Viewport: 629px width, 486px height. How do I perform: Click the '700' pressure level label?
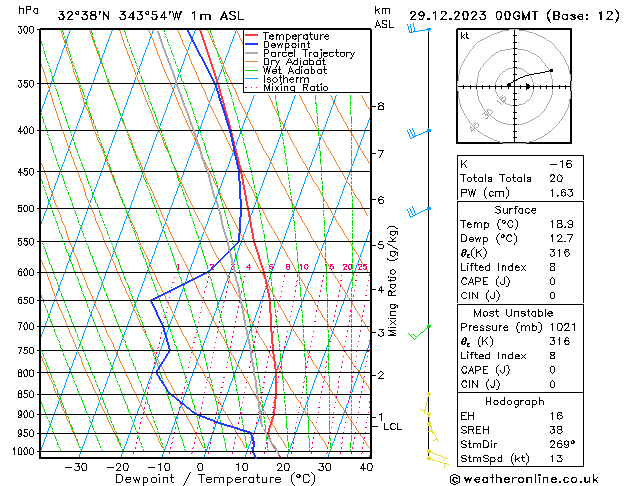28,327
